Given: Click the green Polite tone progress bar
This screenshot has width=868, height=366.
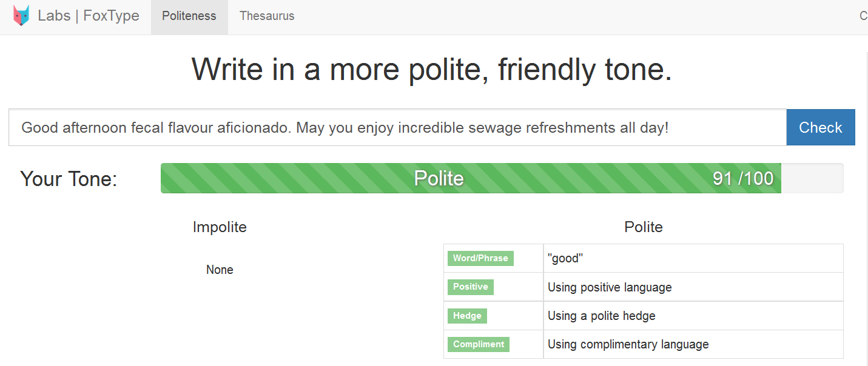Looking at the screenshot, I should (439, 178).
